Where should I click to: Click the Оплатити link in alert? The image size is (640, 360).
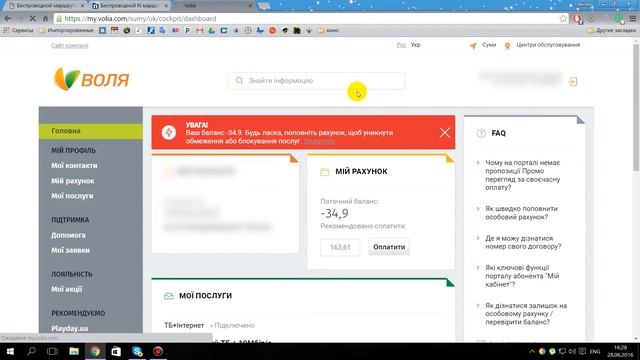click(x=320, y=141)
